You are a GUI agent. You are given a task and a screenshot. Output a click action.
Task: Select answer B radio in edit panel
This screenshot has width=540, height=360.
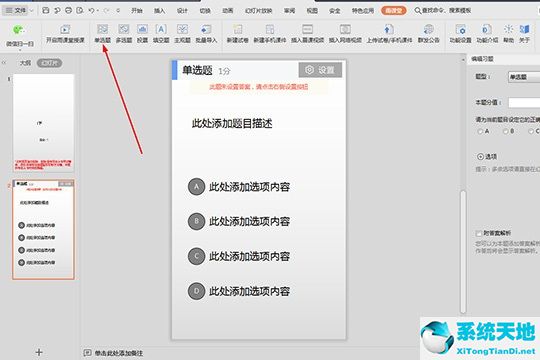pyautogui.click(x=506, y=131)
